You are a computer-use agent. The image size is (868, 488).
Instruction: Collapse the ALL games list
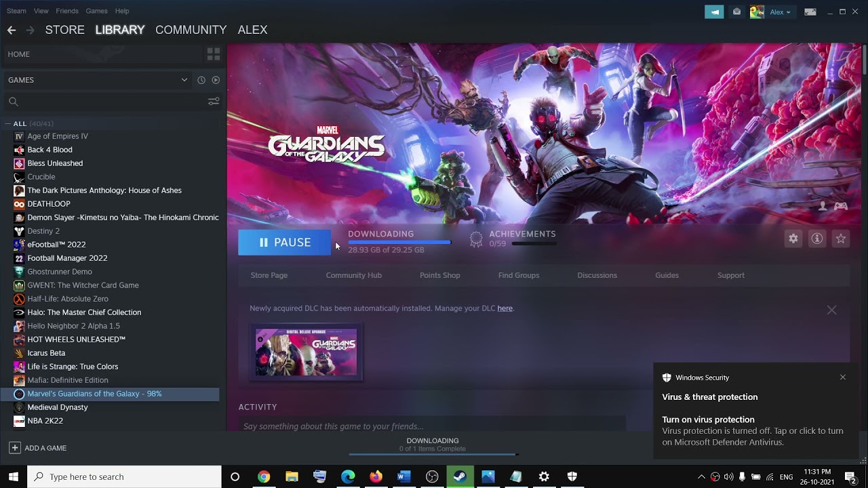7,123
